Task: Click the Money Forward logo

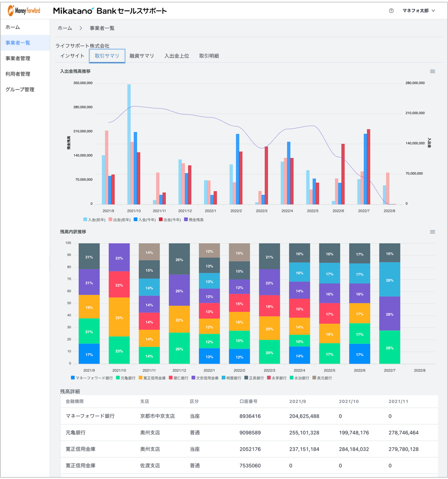Action: point(24,11)
